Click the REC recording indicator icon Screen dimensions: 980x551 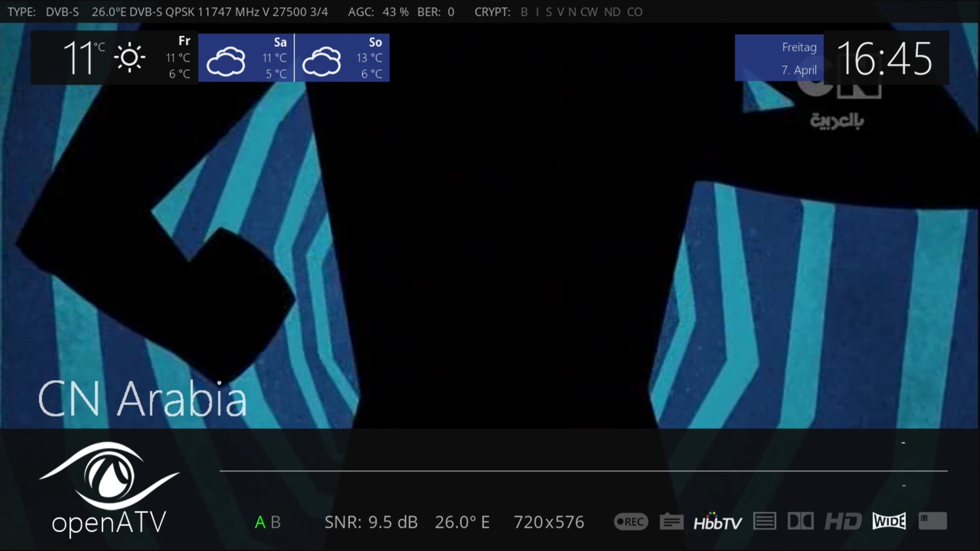[x=631, y=521]
